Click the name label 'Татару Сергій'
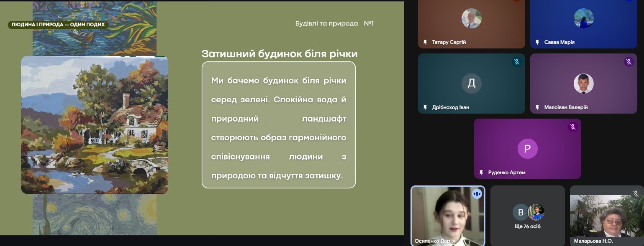The height and width of the screenshot is (246, 644). (449, 42)
